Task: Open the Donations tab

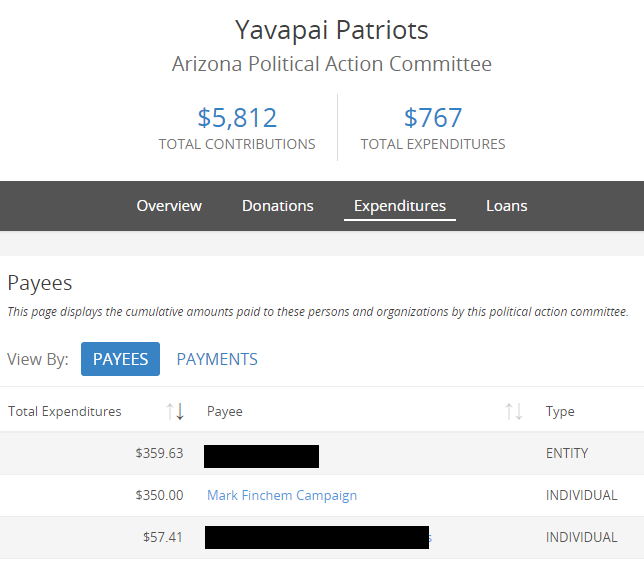Action: pyautogui.click(x=278, y=206)
